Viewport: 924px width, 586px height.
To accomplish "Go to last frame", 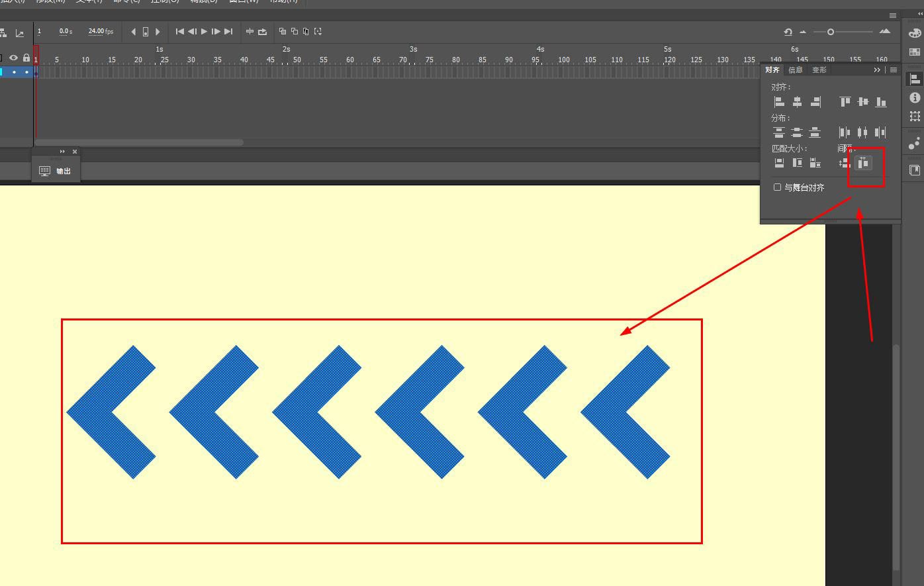I will (x=228, y=31).
